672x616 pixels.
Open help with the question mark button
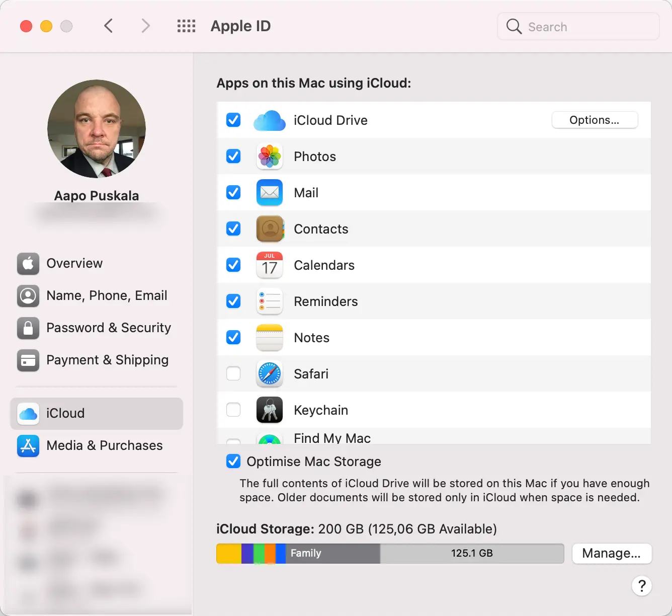pos(642,586)
